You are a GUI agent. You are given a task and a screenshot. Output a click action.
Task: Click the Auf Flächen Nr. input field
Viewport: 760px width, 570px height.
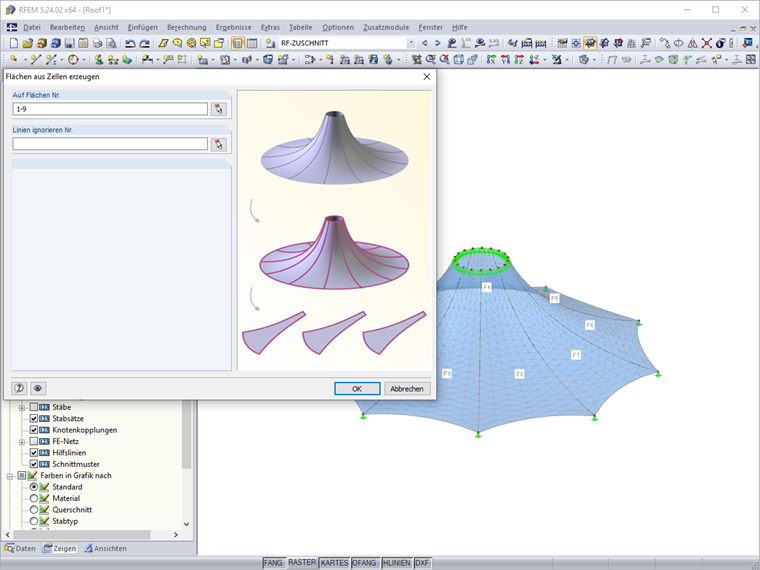click(x=110, y=109)
